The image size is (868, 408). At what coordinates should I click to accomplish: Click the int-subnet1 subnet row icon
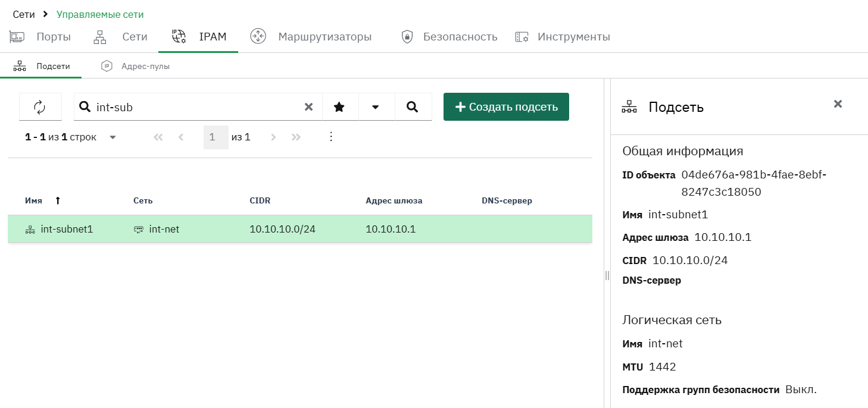click(x=30, y=230)
